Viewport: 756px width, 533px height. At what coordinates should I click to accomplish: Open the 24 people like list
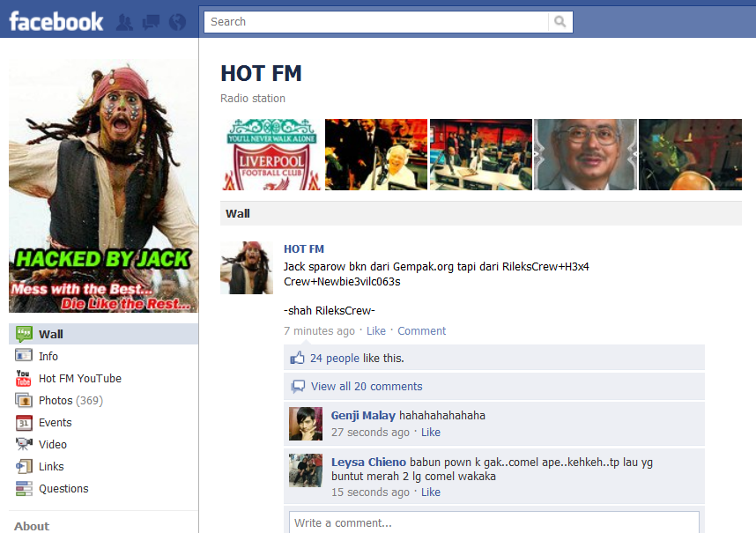tap(335, 358)
